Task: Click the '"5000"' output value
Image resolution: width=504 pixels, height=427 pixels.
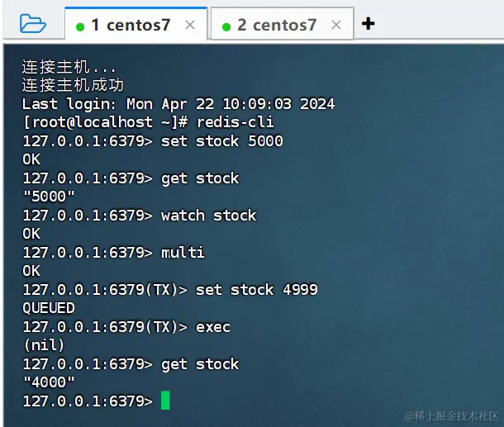Action: (49, 197)
